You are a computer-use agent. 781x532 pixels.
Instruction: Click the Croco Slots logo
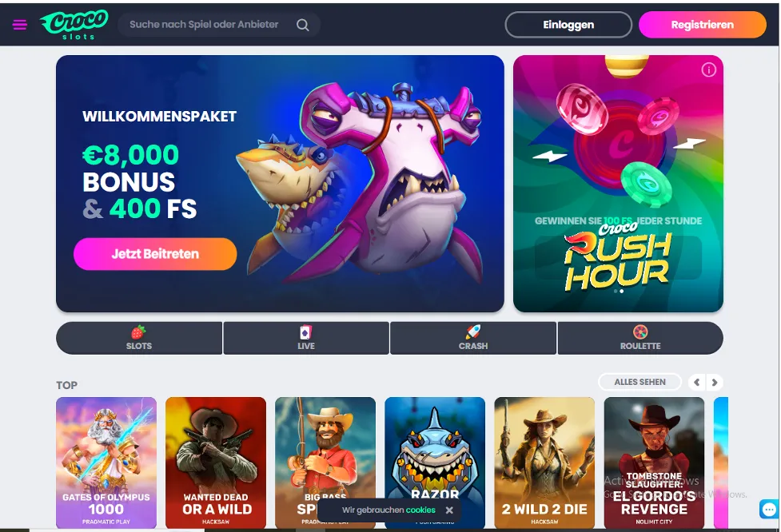[x=74, y=25]
